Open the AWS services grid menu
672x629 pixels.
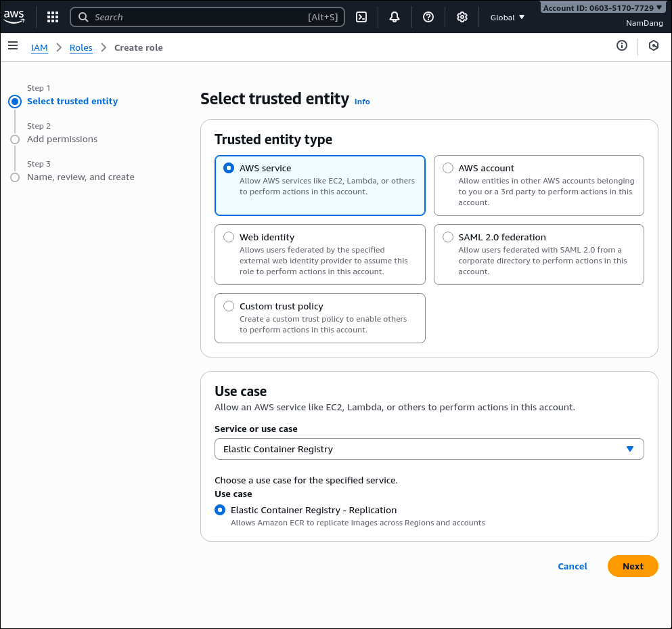click(x=52, y=17)
